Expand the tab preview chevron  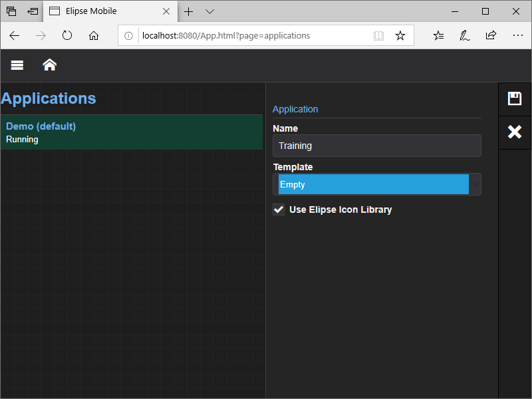[209, 11]
